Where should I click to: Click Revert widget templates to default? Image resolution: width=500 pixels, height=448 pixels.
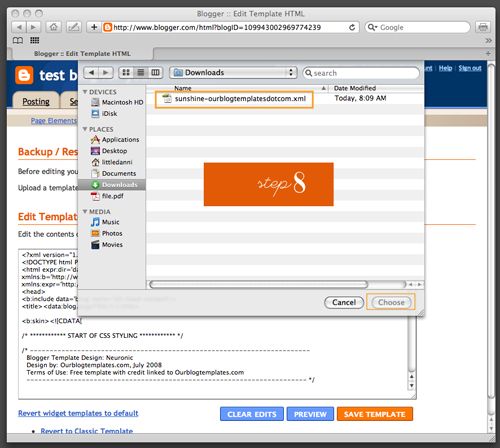click(x=78, y=413)
